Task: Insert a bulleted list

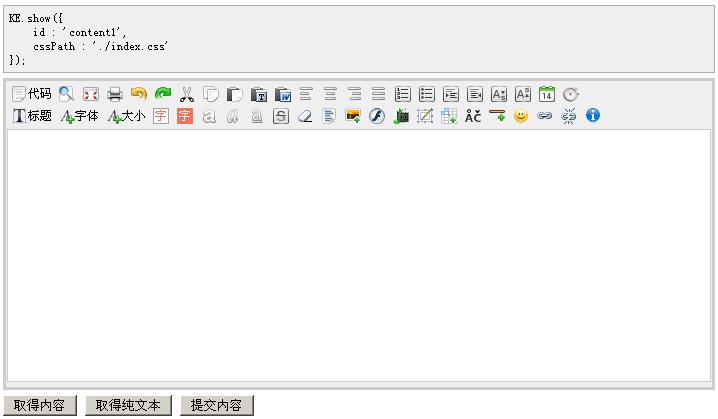Action: coord(427,94)
